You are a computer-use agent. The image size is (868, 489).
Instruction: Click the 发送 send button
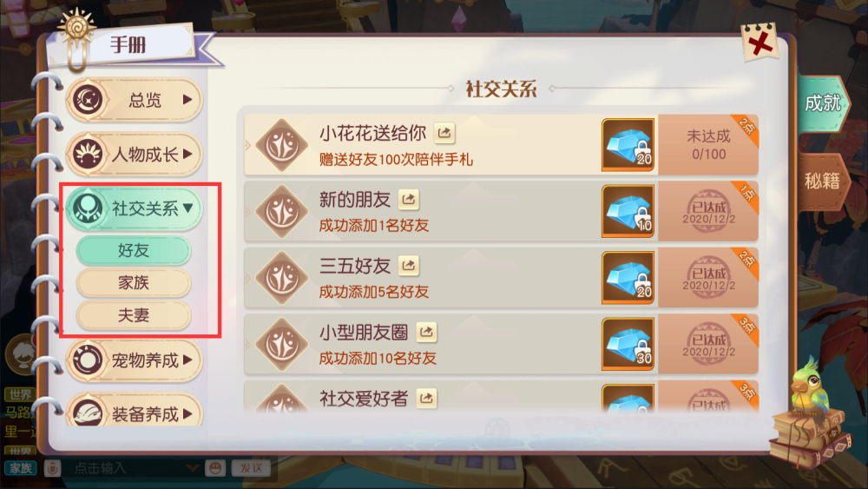252,468
